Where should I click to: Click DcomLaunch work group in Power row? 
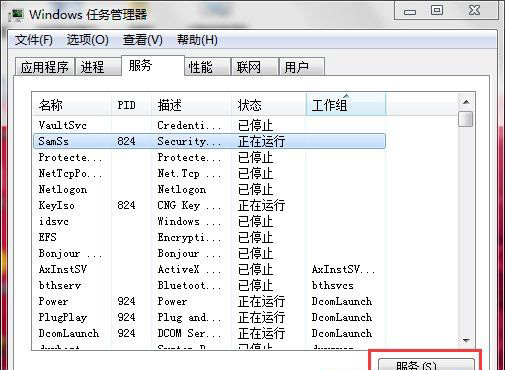point(342,301)
